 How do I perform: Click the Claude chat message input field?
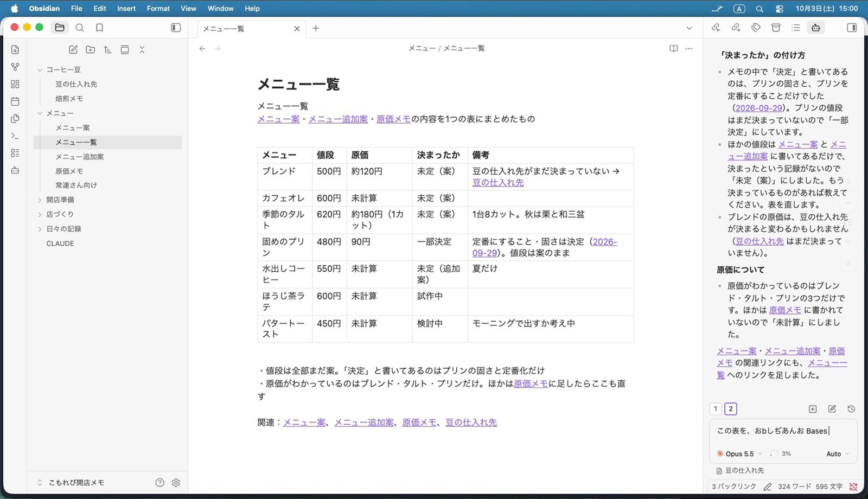click(783, 431)
